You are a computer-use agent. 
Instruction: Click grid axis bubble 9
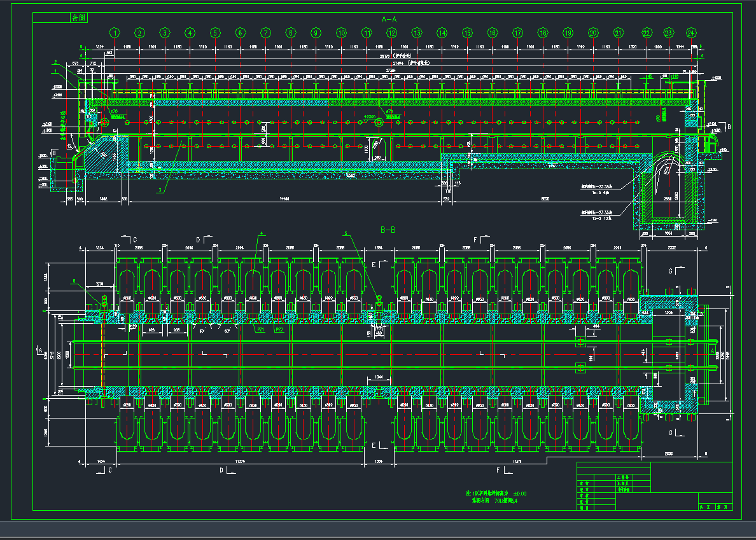point(316,32)
